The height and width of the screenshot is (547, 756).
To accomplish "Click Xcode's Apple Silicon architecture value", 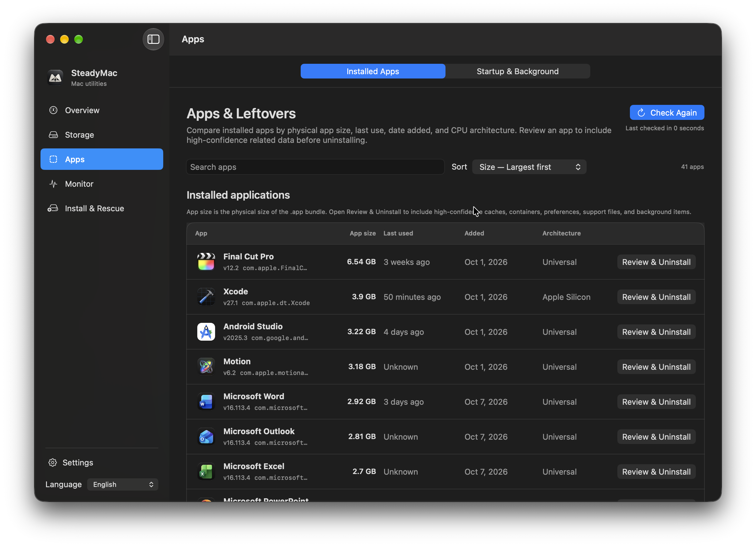I will 566,297.
